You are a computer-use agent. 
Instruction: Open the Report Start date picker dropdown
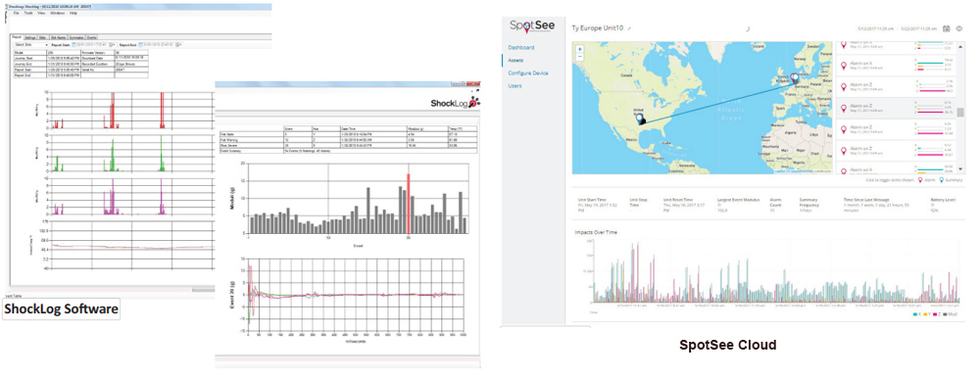[x=112, y=45]
